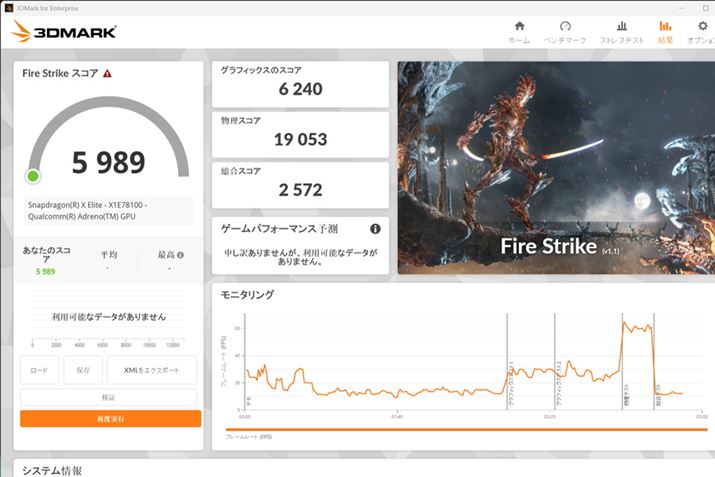The image size is (715, 477).
Task: Click the orange frame rate timeline bar
Action: [x=466, y=430]
